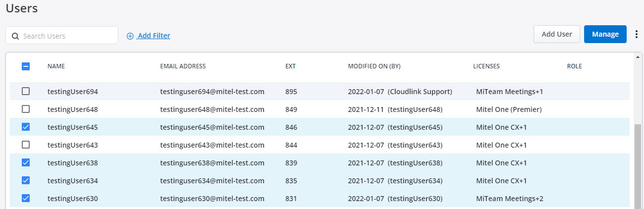Focus the Search Users input field
The image size is (644, 209).
tap(62, 36)
